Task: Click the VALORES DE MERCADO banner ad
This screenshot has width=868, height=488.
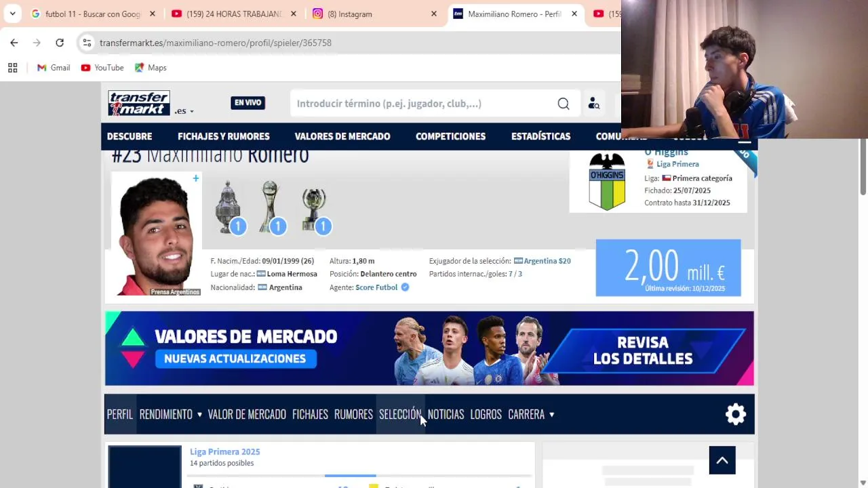Action: click(x=429, y=348)
